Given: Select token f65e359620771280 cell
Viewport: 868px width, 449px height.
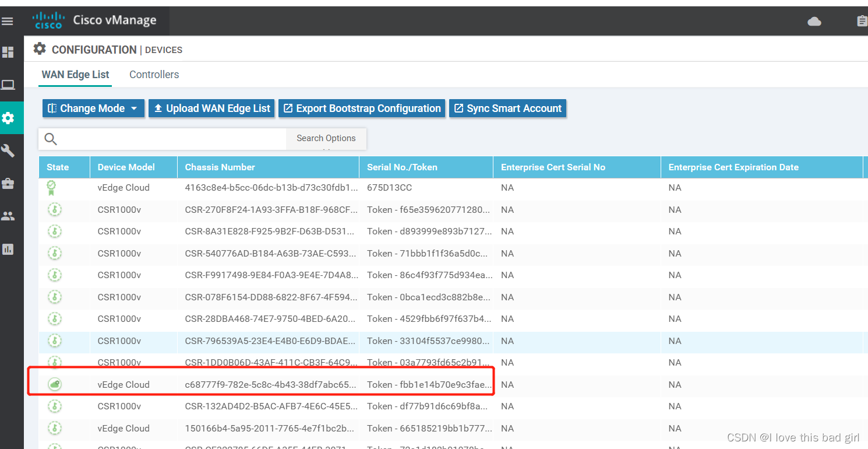Looking at the screenshot, I should pos(426,210).
